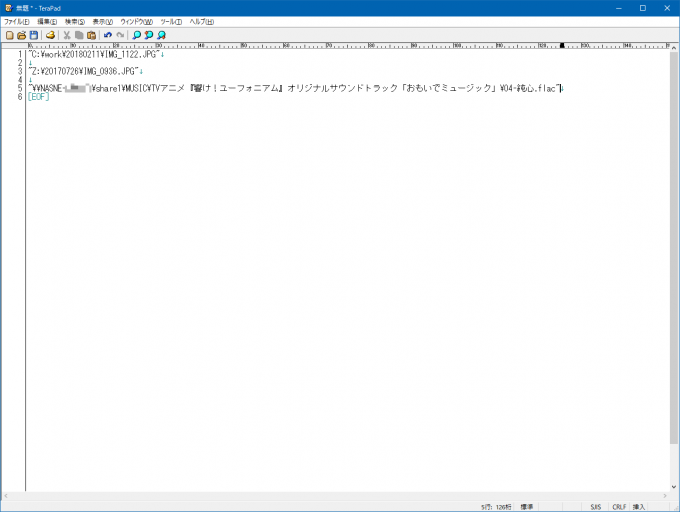Click the Save floppy disk icon
680x512 pixels.
(34, 35)
